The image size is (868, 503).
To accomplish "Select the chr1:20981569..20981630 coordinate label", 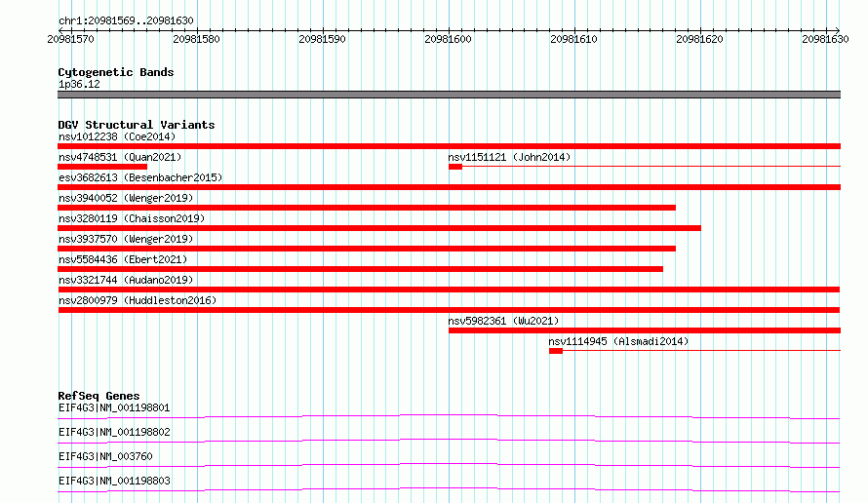I will pos(126,20).
